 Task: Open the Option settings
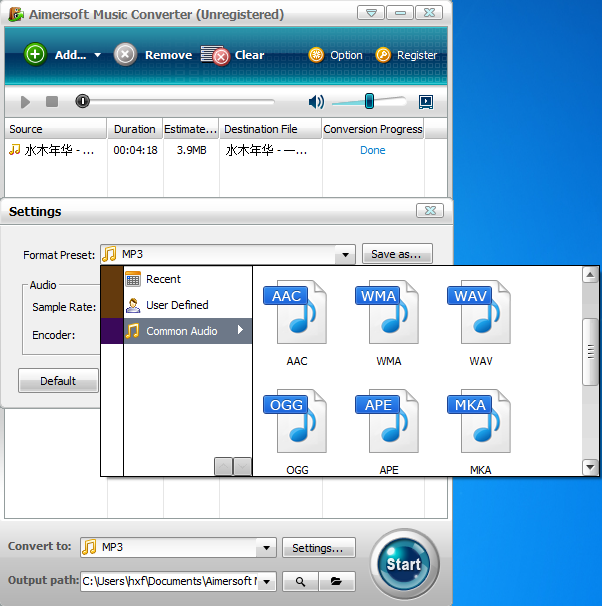pyautogui.click(x=335, y=55)
